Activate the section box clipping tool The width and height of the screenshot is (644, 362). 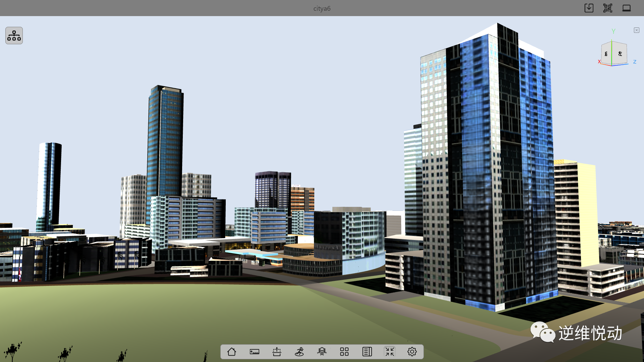(x=277, y=352)
